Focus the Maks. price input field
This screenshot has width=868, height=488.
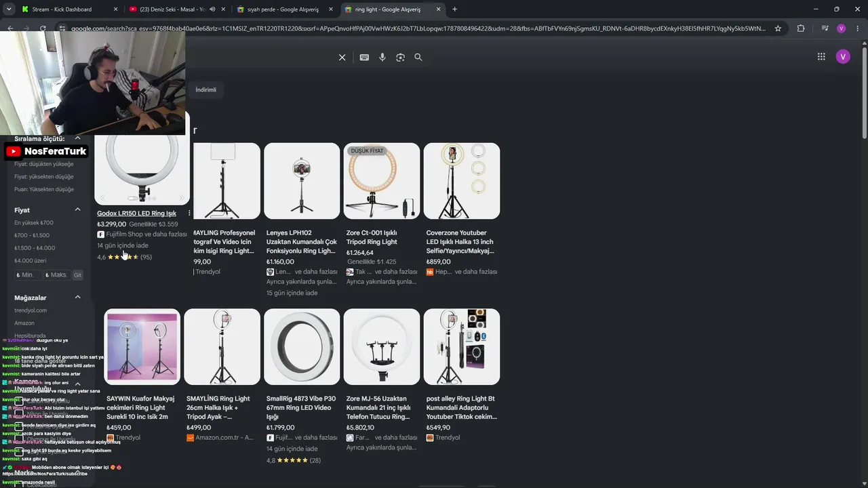click(x=56, y=275)
